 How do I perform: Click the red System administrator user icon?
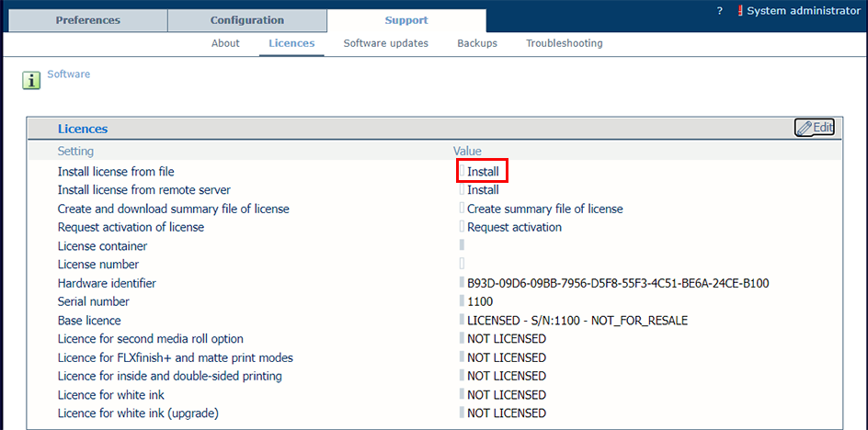pyautogui.click(x=740, y=10)
